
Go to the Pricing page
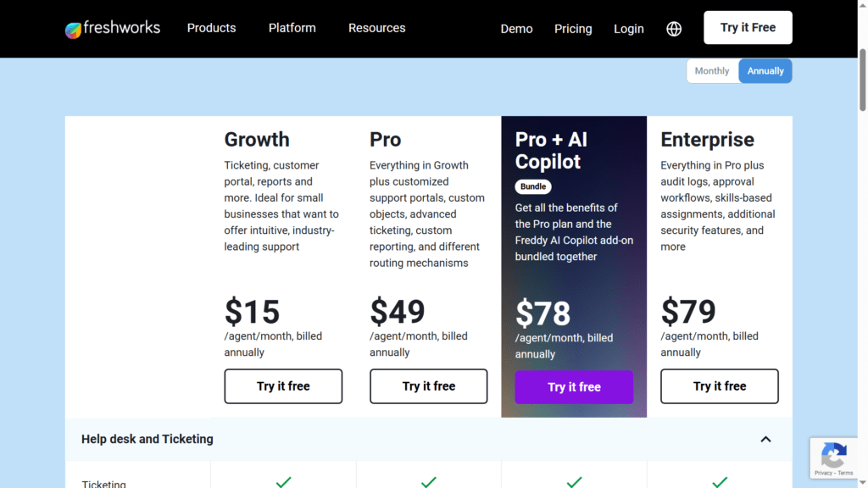pyautogui.click(x=573, y=29)
